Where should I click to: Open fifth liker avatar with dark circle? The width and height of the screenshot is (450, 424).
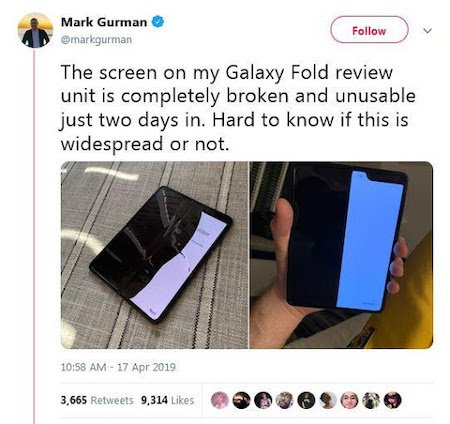306,400
